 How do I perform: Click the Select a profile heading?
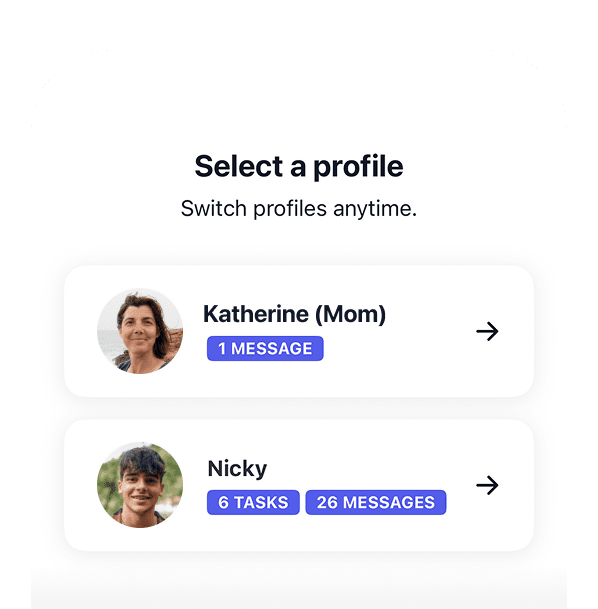click(x=299, y=166)
